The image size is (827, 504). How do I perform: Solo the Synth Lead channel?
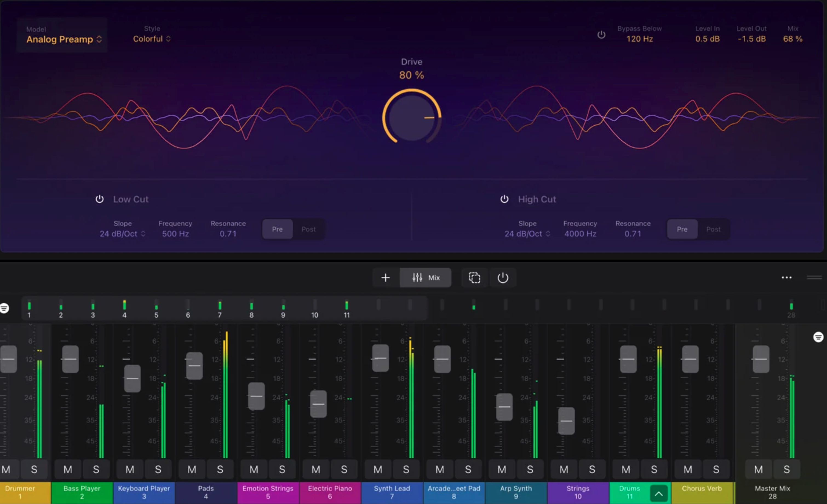[406, 470]
